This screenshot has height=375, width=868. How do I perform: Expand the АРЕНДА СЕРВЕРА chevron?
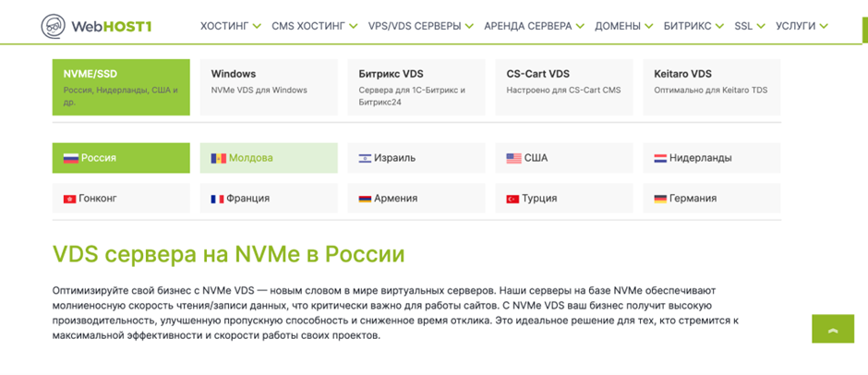pyautogui.click(x=580, y=26)
